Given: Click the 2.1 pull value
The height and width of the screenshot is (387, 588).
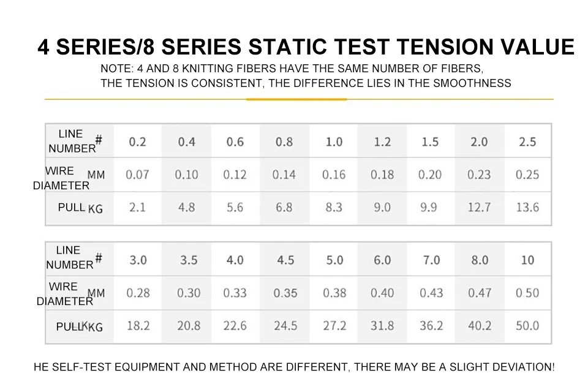Looking at the screenshot, I should 137,207.
